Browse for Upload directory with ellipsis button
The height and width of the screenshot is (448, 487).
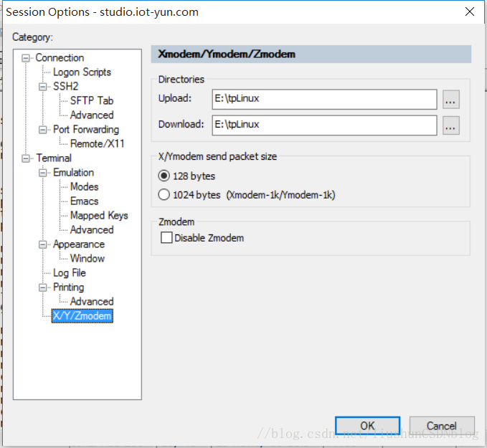450,100
